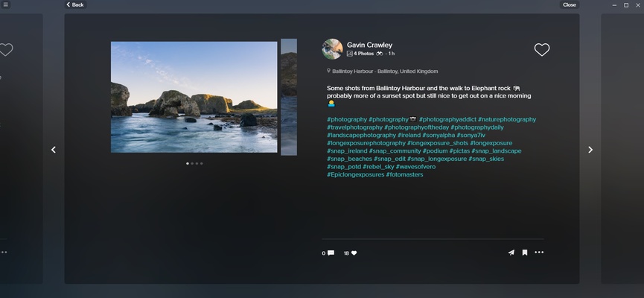Open the #photographyoftheday hashtag
This screenshot has width=644, height=298.
click(416, 127)
